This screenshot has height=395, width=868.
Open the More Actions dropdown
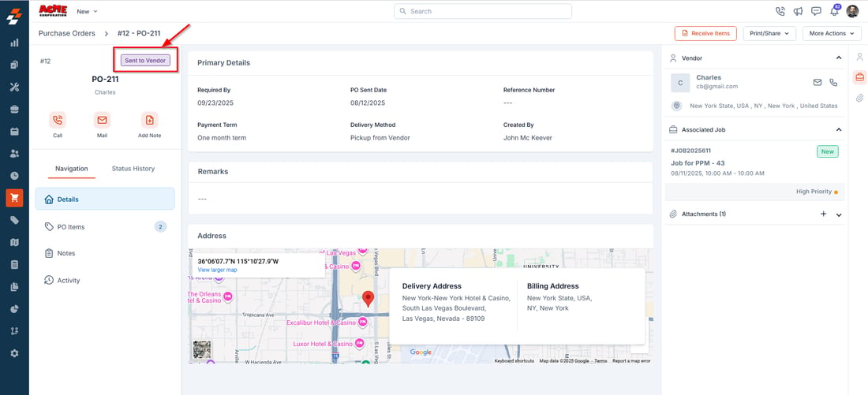(832, 33)
